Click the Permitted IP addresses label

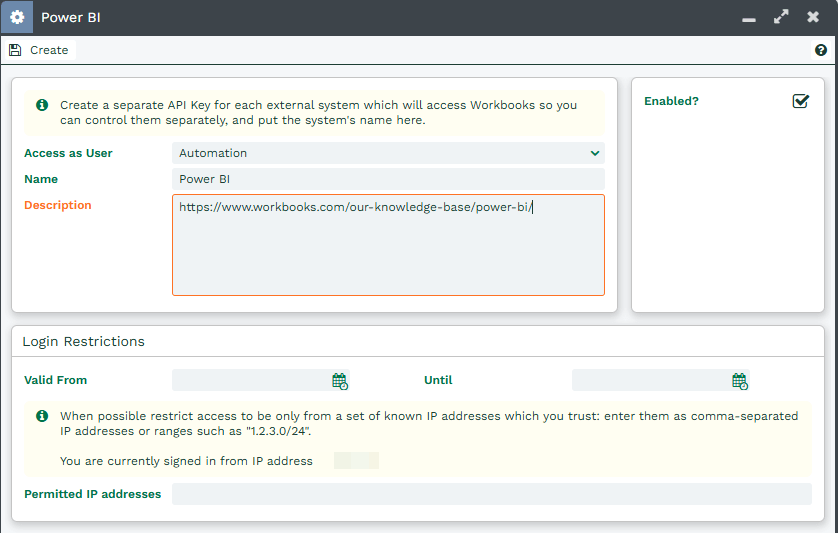coord(92,494)
